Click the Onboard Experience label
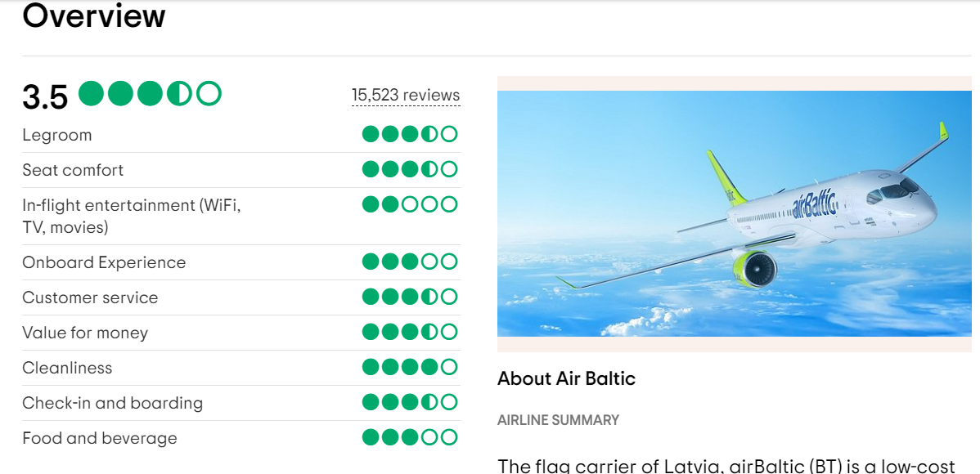 [105, 262]
